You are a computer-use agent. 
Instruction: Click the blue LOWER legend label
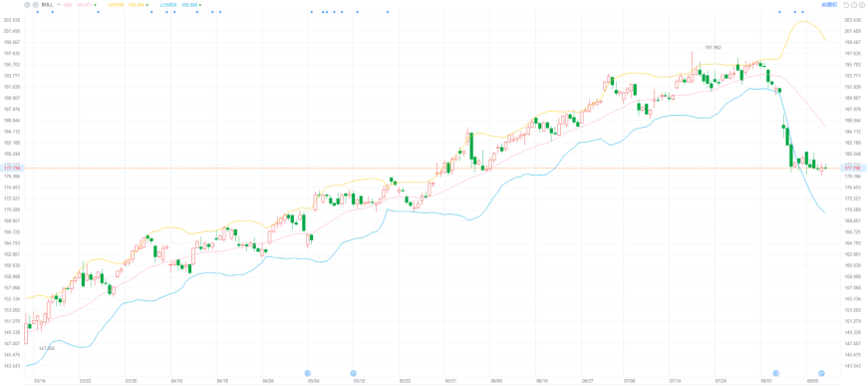(x=168, y=4)
